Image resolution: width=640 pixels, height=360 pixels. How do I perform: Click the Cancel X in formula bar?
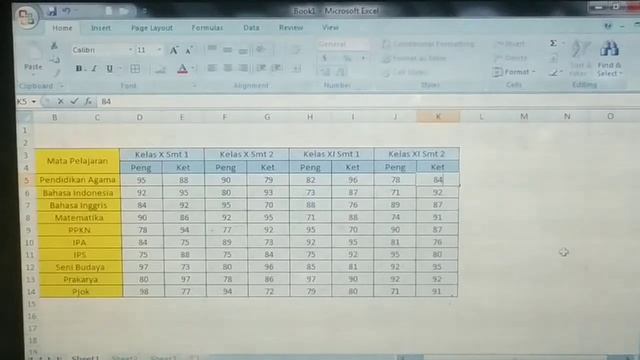tap(60, 101)
